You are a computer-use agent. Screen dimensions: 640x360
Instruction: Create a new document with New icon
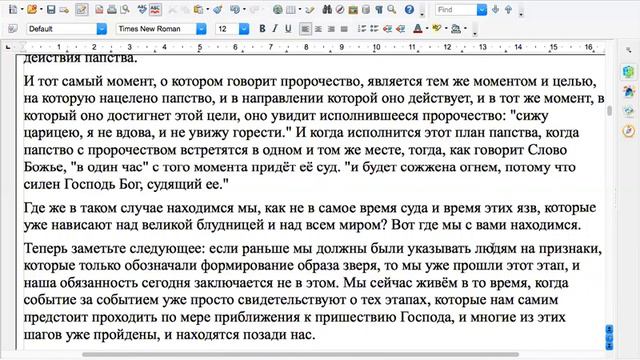pyautogui.click(x=13, y=9)
